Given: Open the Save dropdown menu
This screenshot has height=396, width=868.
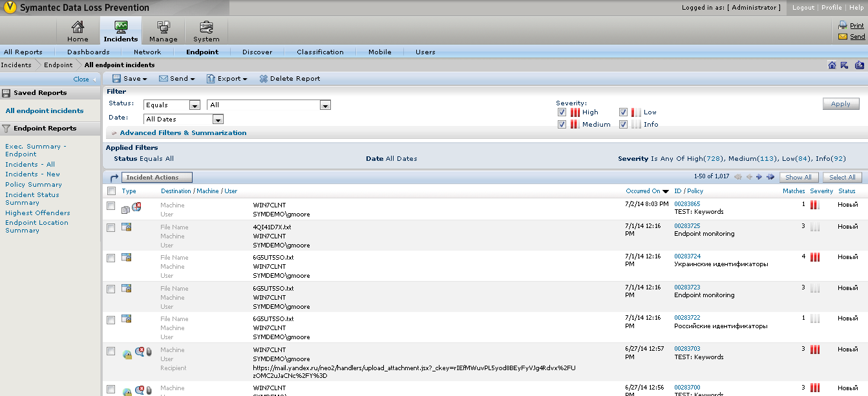Looking at the screenshot, I should (130, 79).
